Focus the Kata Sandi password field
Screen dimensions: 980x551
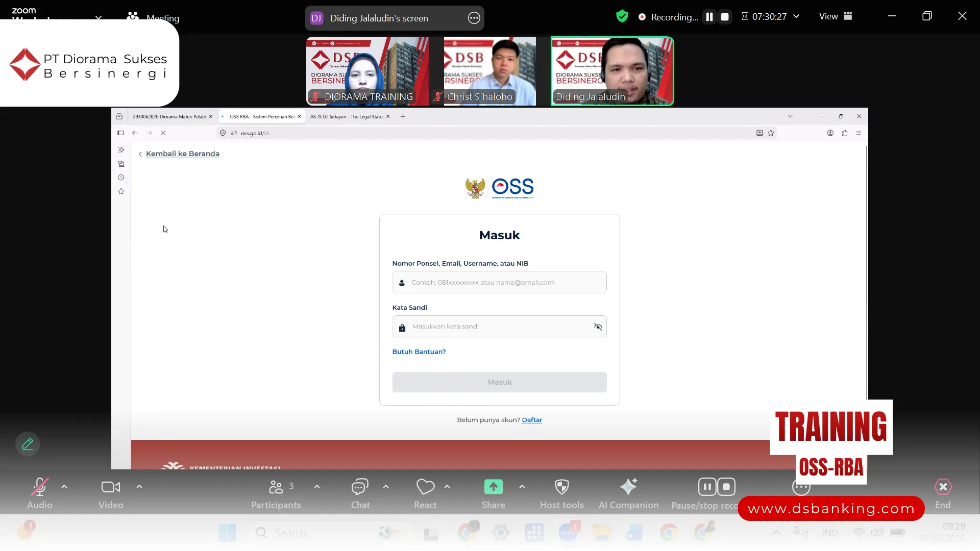499,327
